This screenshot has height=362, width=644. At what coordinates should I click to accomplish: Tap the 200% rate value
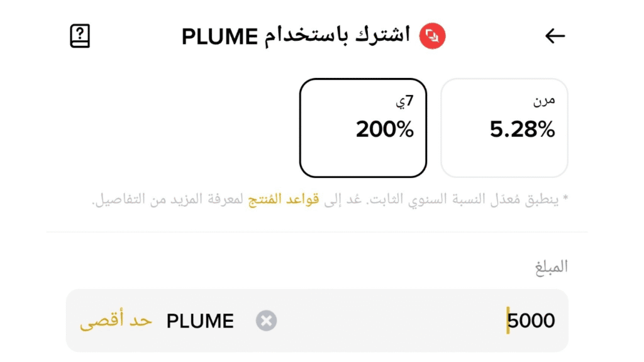click(x=385, y=130)
